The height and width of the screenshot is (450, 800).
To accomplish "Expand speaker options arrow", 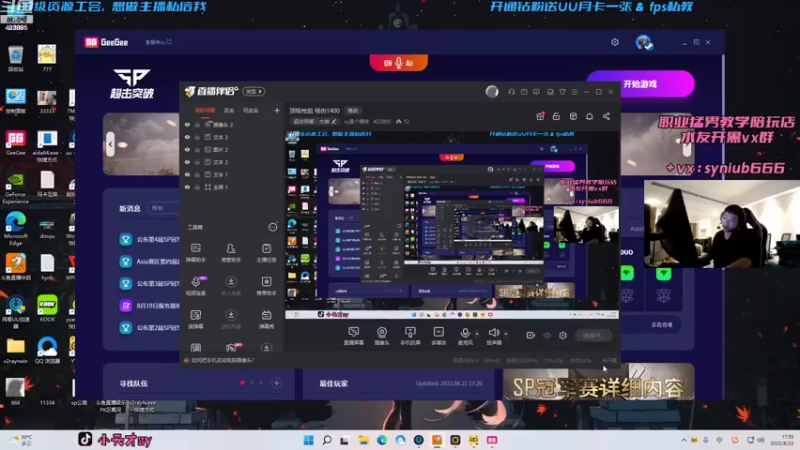I will [506, 334].
